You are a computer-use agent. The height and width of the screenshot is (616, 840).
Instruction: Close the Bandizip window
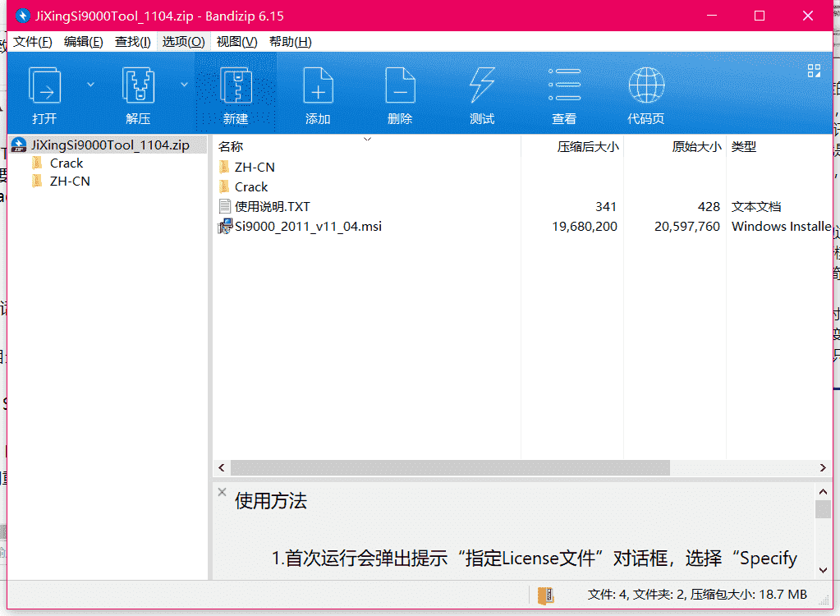(x=808, y=16)
